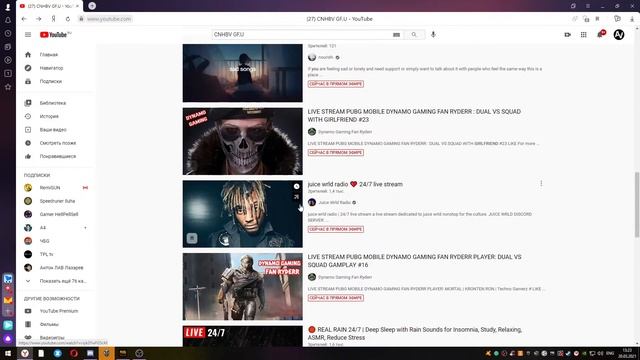This screenshot has height=360, width=640.
Task: Open Alice assistant icon in browser sidebar
Action: pos(8,338)
